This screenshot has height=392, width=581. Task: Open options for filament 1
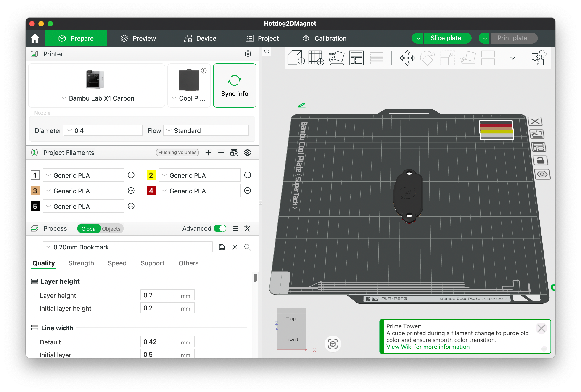(x=131, y=175)
